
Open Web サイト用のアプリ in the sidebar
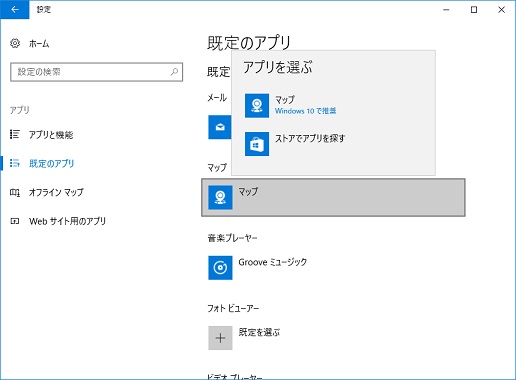[x=67, y=221]
